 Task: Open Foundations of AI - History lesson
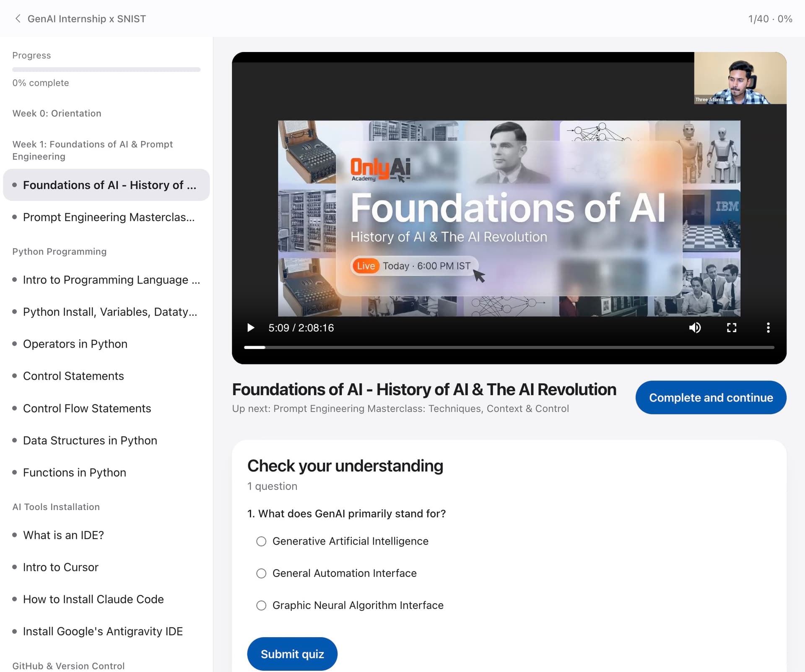pyautogui.click(x=106, y=185)
